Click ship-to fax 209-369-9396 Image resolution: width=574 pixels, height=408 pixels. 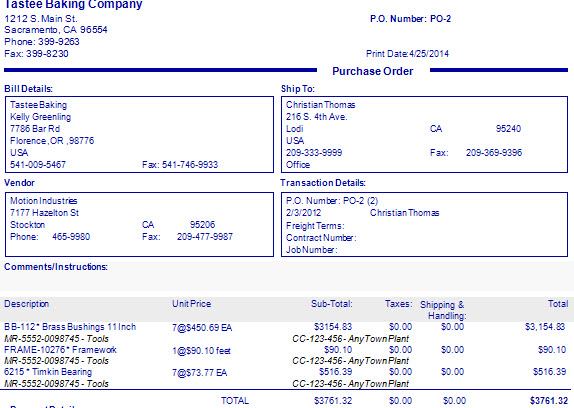[x=494, y=153]
